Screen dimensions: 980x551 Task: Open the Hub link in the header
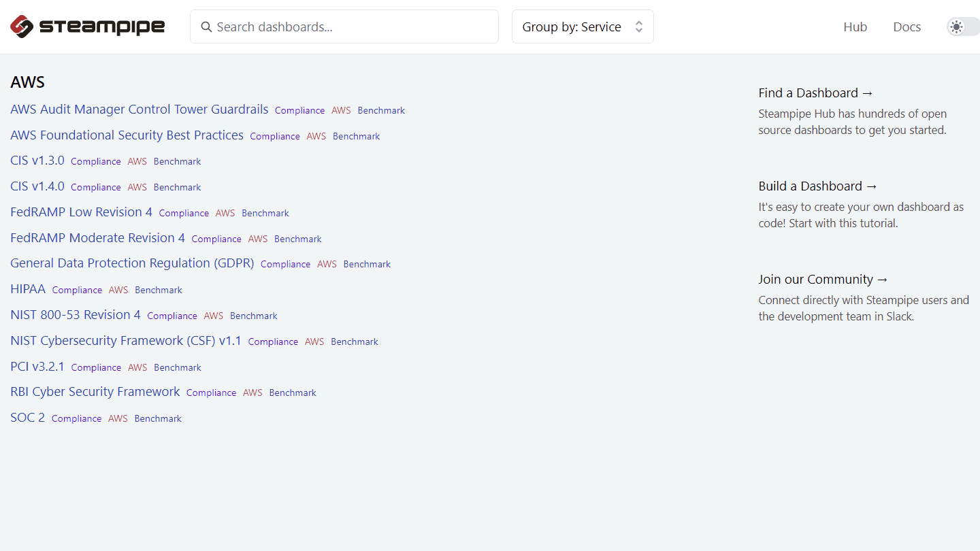tap(855, 27)
